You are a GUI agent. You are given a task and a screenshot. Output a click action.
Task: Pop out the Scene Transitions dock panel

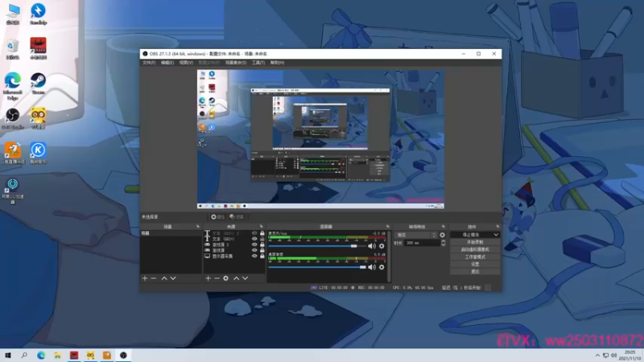point(444,227)
